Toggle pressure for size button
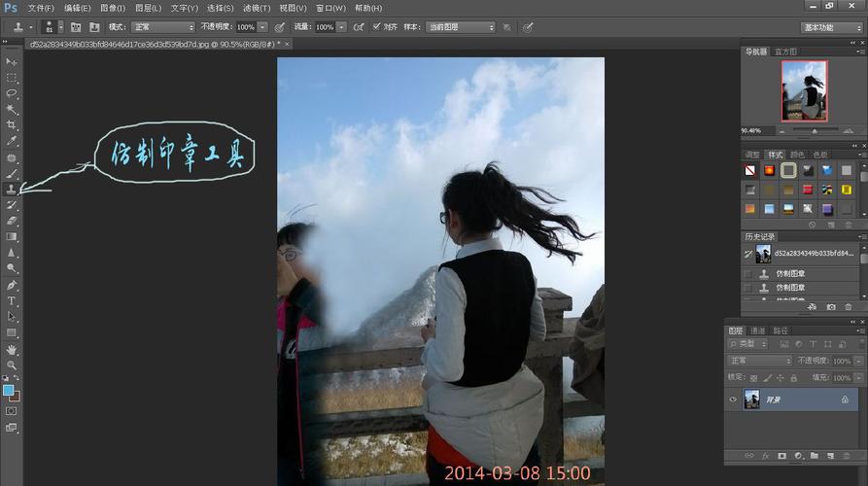 click(x=528, y=27)
